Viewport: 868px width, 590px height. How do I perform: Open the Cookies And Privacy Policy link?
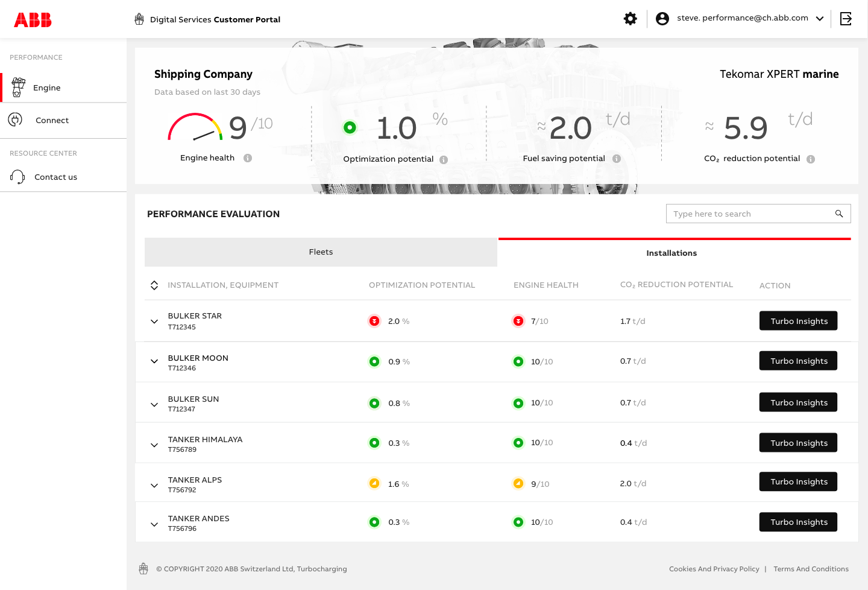pos(714,569)
